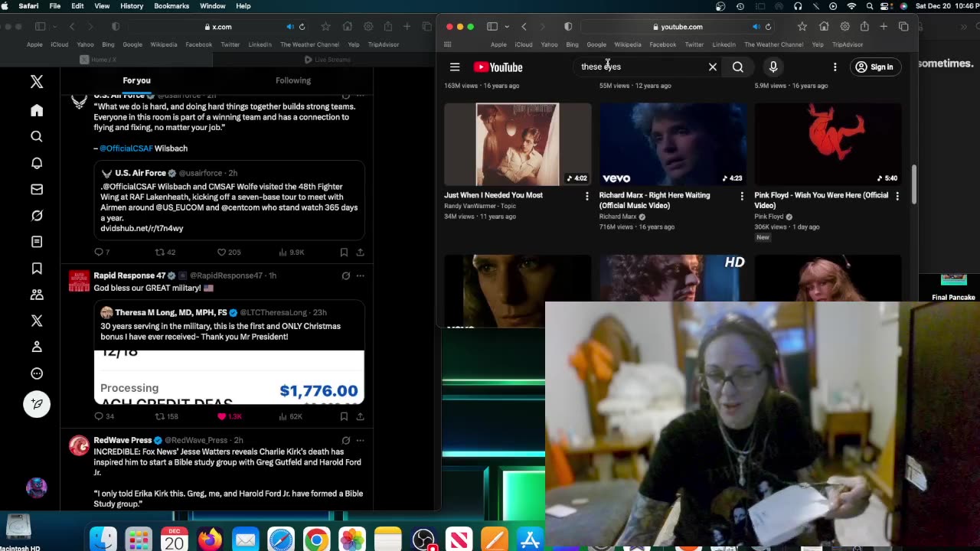This screenshot has height=551, width=980.
Task: Open X communities people icon
Action: click(37, 295)
